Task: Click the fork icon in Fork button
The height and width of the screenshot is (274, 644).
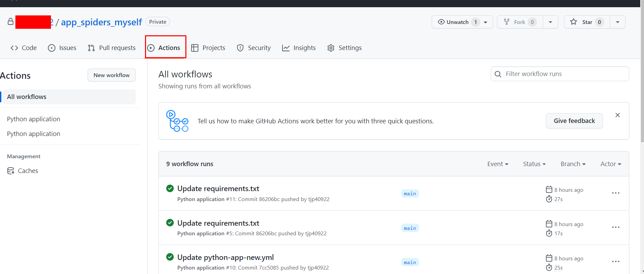Action: [x=507, y=22]
